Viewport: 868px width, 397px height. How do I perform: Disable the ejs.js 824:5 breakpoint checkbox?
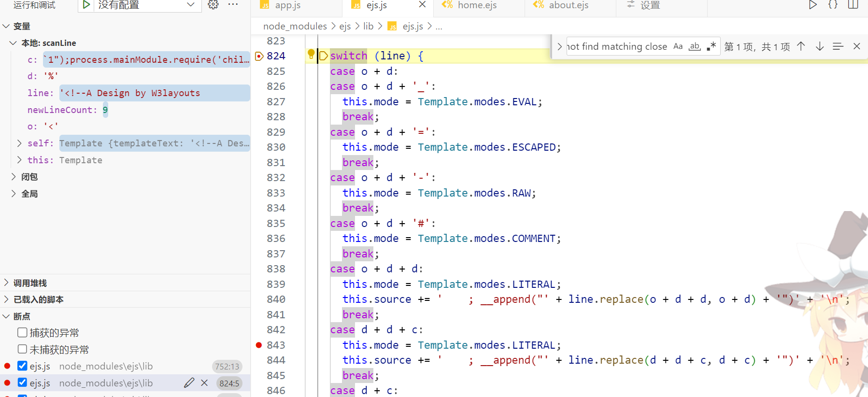tap(22, 383)
